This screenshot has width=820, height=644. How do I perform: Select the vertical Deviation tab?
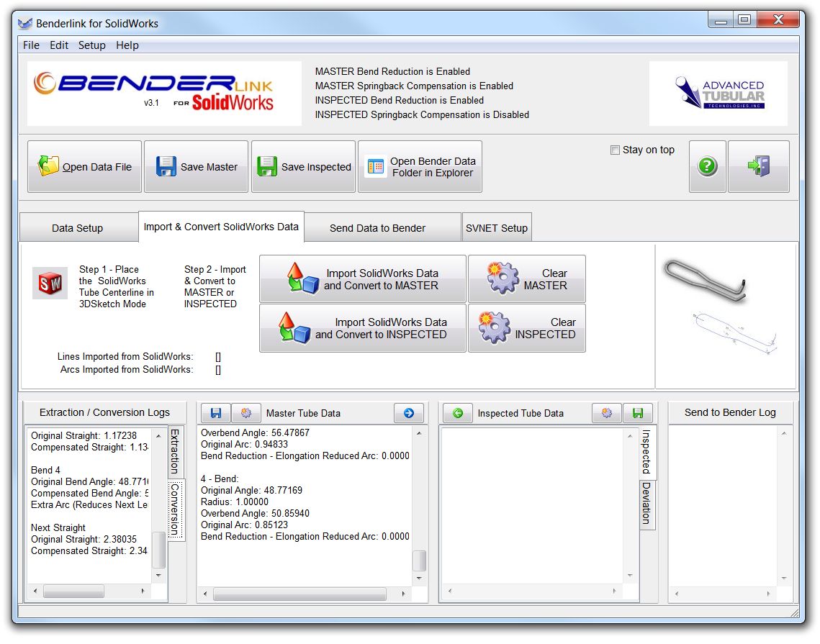pos(646,503)
